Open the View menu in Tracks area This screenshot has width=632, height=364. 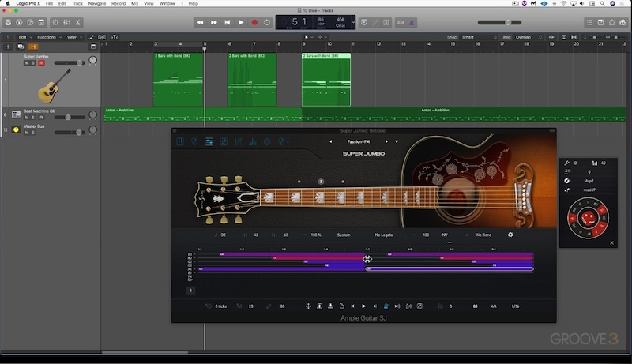[74, 37]
